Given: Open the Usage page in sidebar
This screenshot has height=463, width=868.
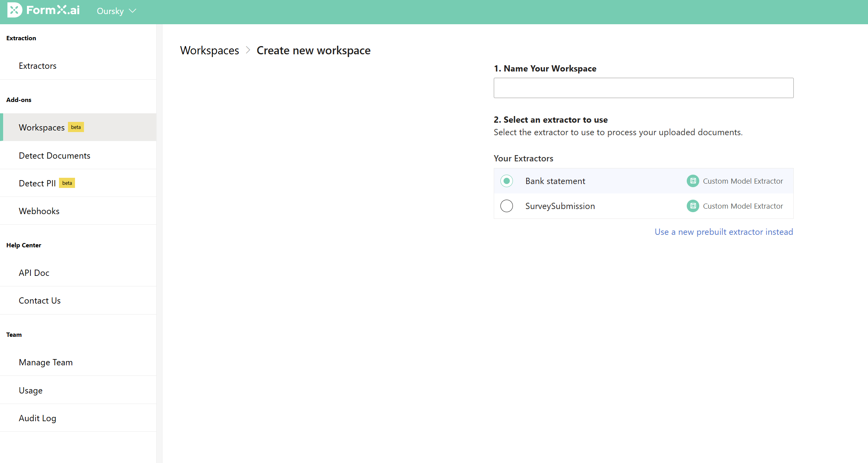Looking at the screenshot, I should point(30,390).
